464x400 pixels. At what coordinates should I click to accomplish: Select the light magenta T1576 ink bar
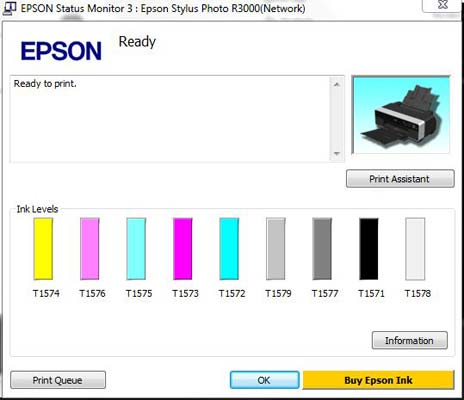(90, 249)
